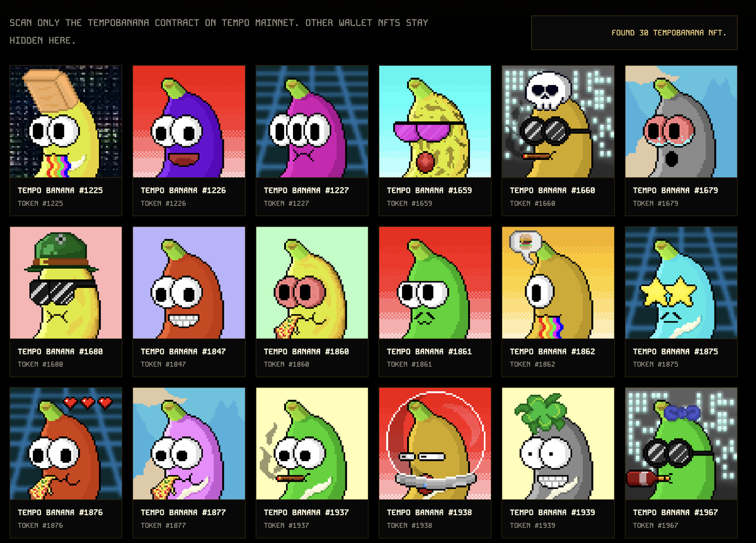This screenshot has height=543, width=756.
Task: View Tempo Banana #1847 red banana image
Action: pyautogui.click(x=189, y=283)
